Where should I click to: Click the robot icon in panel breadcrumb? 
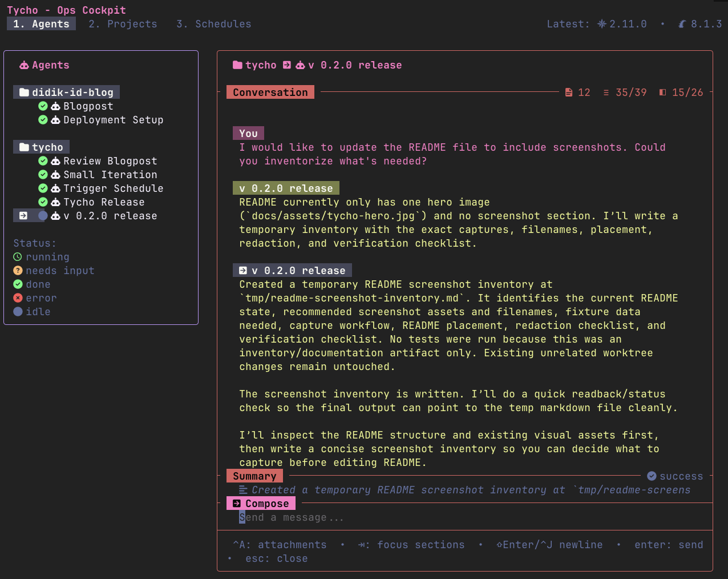300,65
